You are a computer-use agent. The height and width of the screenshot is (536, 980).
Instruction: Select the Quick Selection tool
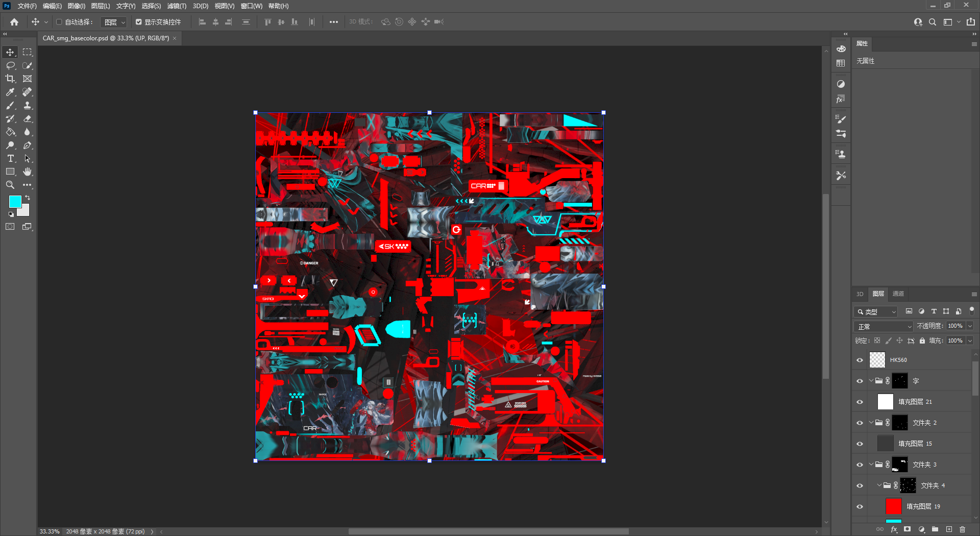point(27,65)
